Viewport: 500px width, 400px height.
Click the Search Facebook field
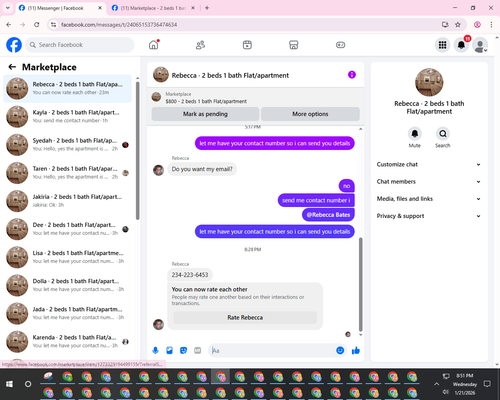(x=80, y=45)
